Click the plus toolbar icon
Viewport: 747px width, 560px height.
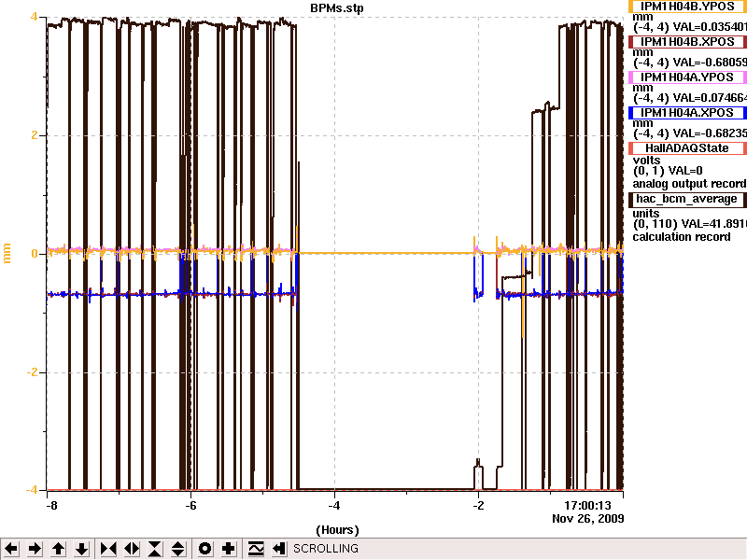228,549
